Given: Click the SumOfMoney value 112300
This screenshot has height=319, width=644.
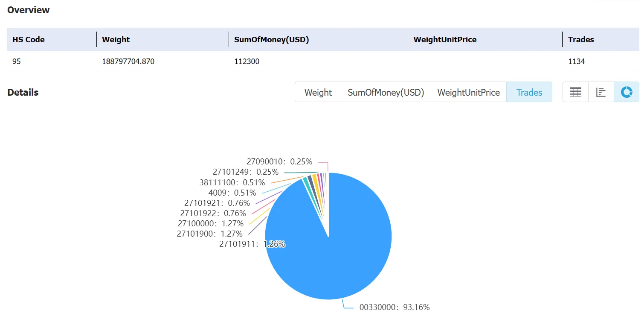Looking at the screenshot, I should click(x=247, y=61).
